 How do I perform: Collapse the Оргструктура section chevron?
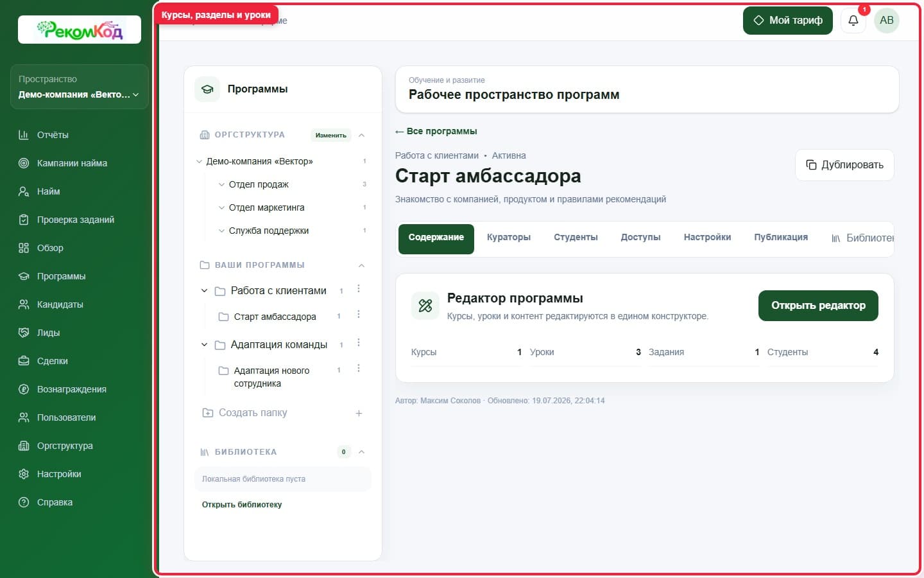[361, 135]
